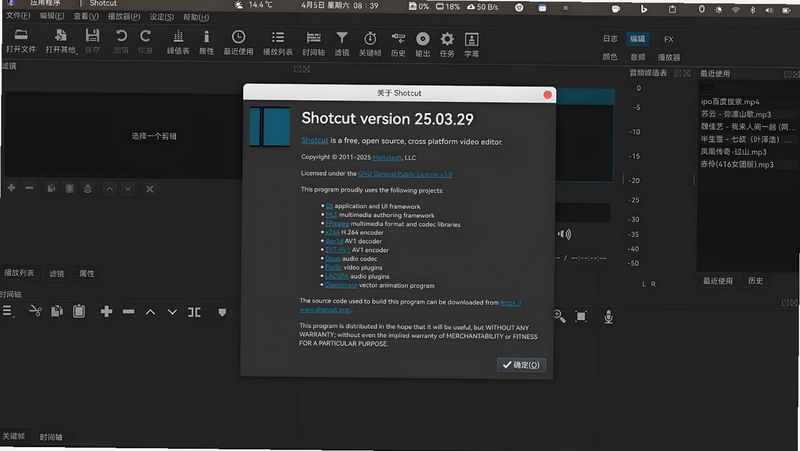Click the filters panel deselect X icon
The height and width of the screenshot is (451, 800).
click(149, 189)
